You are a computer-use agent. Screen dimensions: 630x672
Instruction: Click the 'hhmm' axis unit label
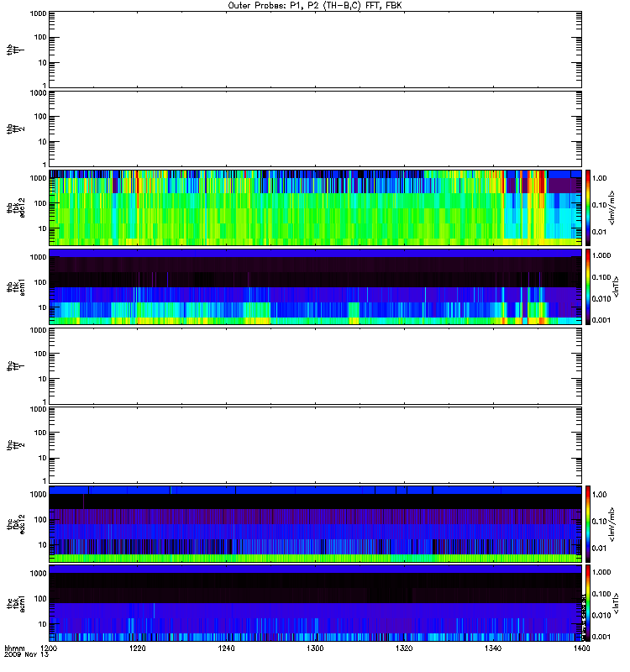point(14,648)
